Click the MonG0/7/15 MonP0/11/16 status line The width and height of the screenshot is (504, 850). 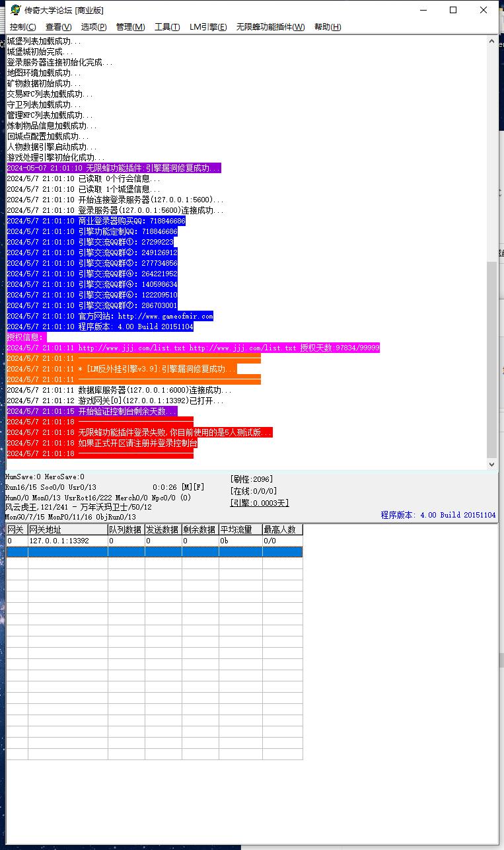point(71,517)
